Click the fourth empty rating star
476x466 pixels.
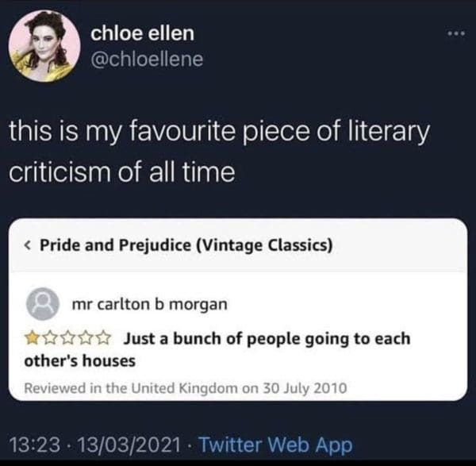pyautogui.click(x=86, y=338)
